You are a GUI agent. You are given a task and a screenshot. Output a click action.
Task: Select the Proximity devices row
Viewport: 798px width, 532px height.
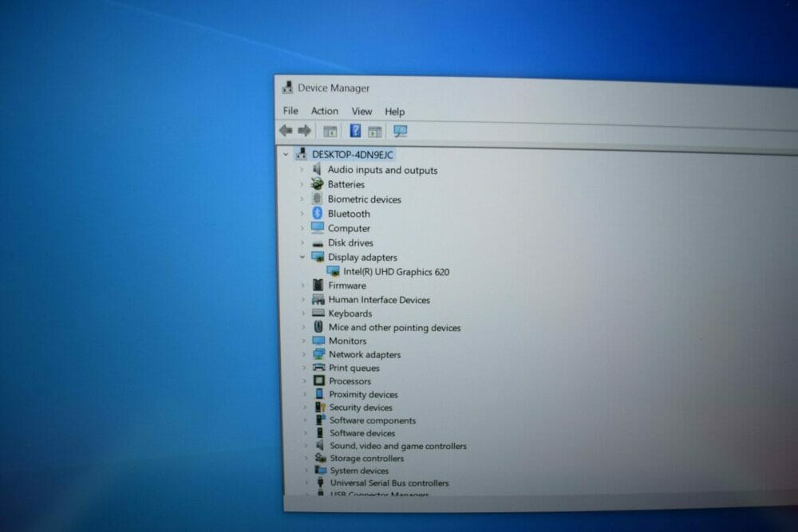pos(363,394)
